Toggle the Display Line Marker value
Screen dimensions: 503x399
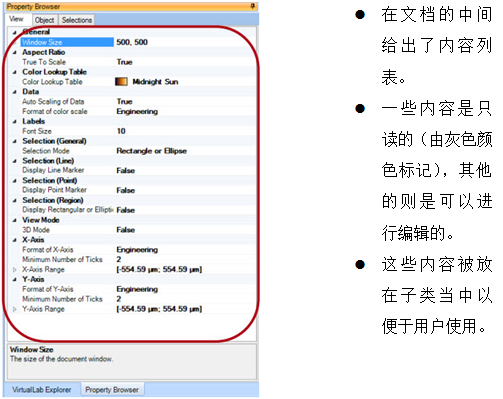pos(185,170)
